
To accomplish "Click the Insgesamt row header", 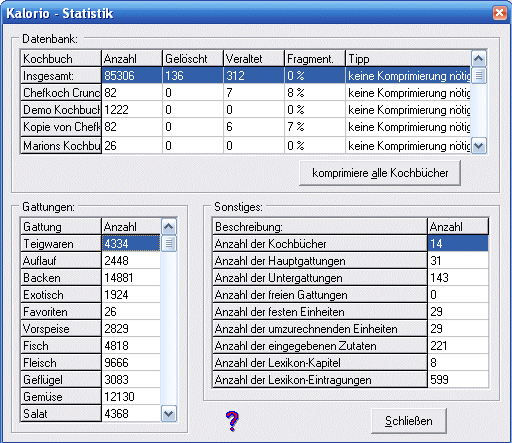I will tap(61, 76).
